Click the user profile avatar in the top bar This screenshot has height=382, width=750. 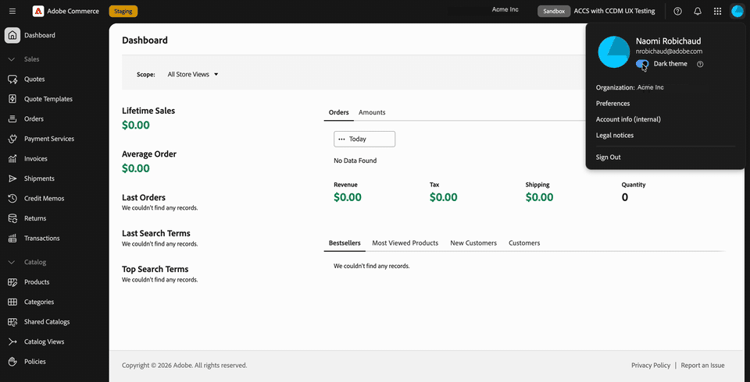coord(737,11)
